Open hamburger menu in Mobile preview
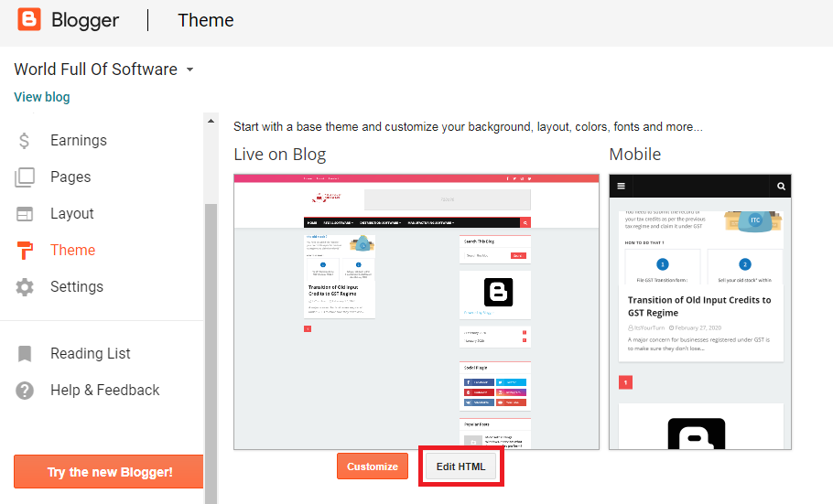 [x=621, y=186]
